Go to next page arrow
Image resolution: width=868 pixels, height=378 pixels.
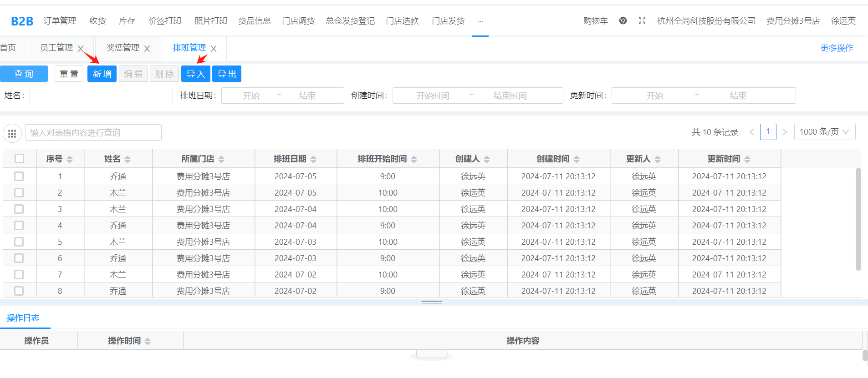[785, 132]
